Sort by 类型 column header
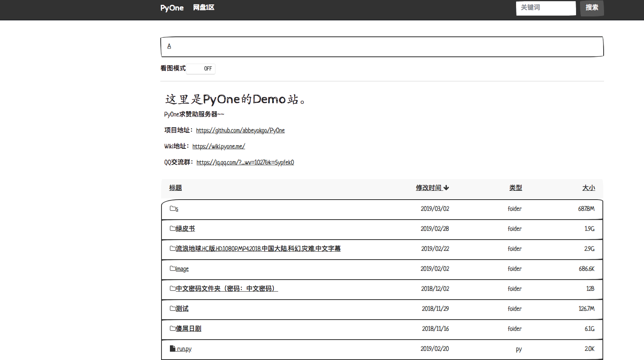Viewport: 644px width, 360px height. [x=516, y=188]
